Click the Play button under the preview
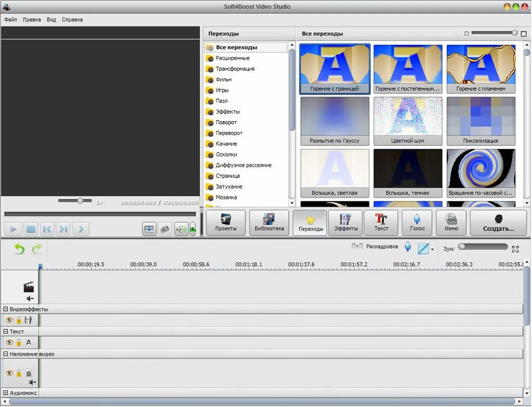The image size is (532, 407). [14, 228]
